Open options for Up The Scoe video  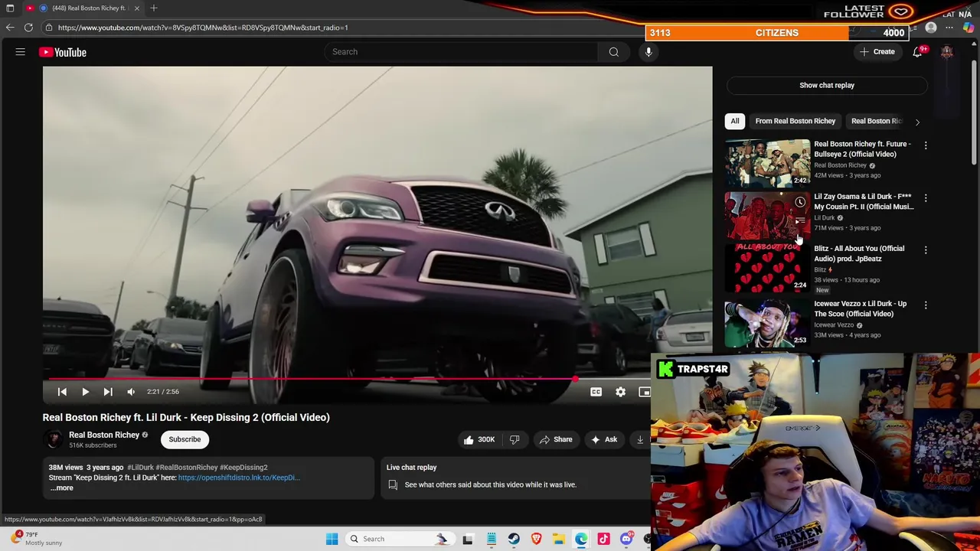pos(926,305)
